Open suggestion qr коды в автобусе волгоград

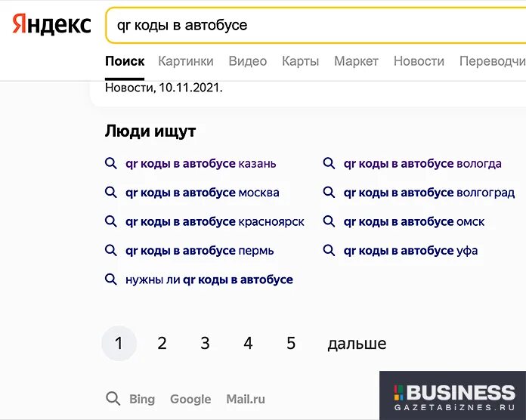[x=429, y=193]
